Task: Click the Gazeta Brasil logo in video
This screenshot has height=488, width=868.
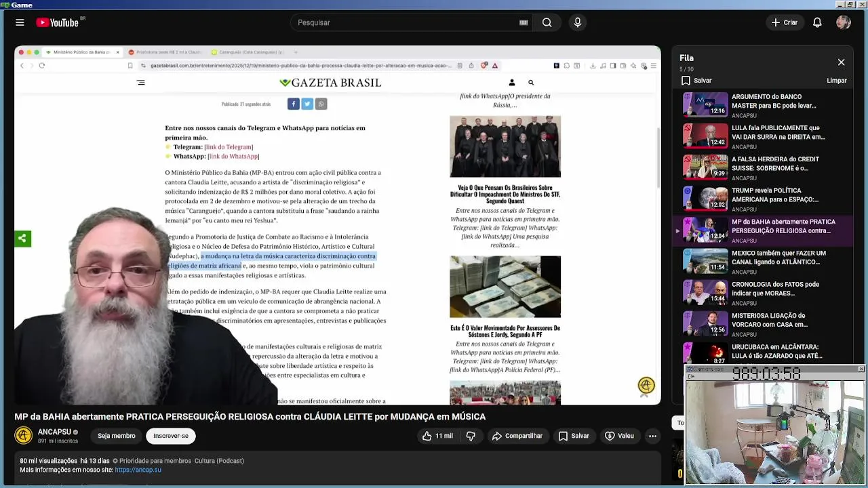Action: tap(330, 83)
